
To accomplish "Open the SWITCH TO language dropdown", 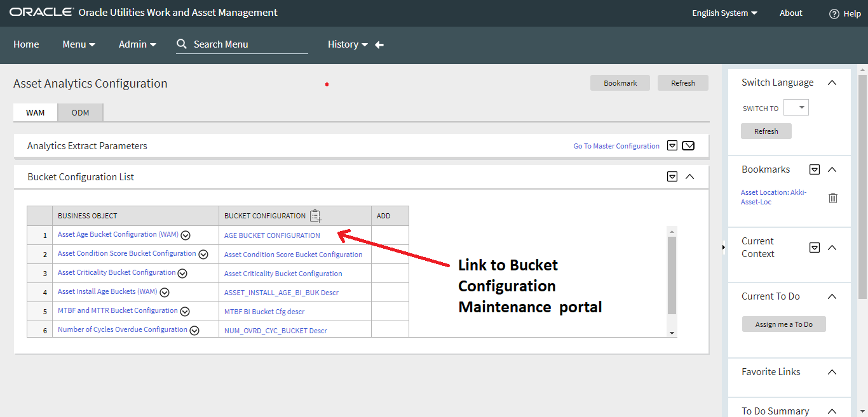I will (x=796, y=107).
